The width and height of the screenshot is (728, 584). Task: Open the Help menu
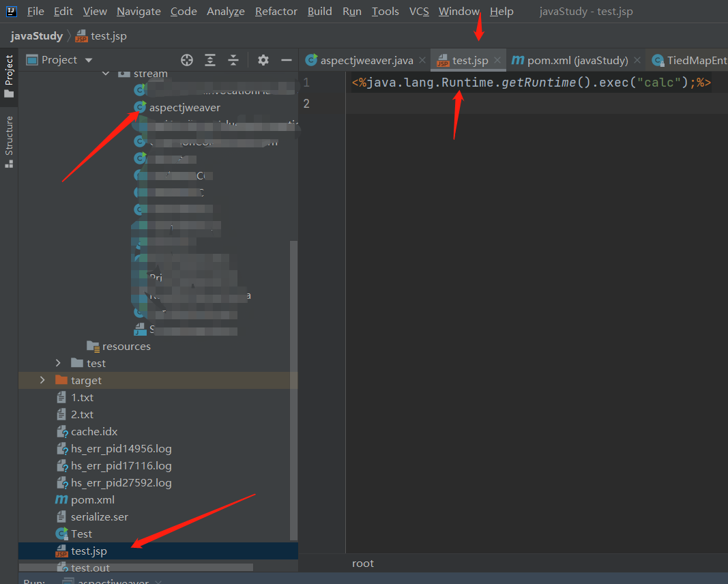[501, 11]
